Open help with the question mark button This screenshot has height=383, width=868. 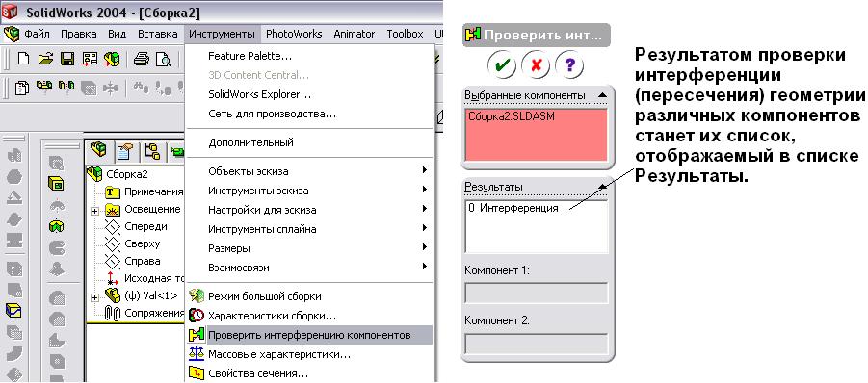click(x=569, y=65)
